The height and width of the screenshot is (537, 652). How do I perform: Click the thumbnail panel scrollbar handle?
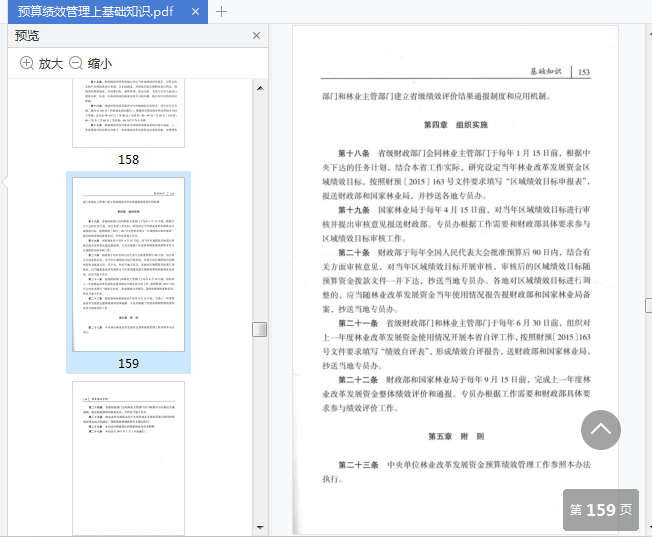click(x=259, y=329)
